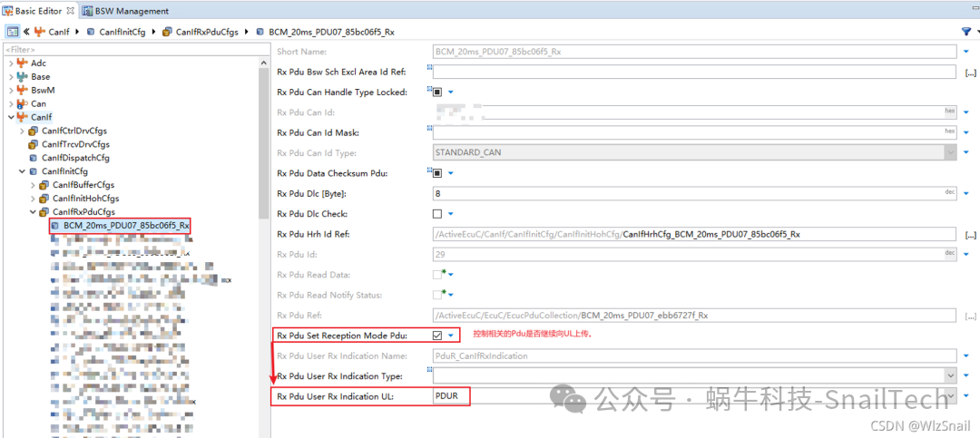Select the CanIf module icon in tree
Image resolution: width=980 pixels, height=438 pixels.
[x=23, y=118]
